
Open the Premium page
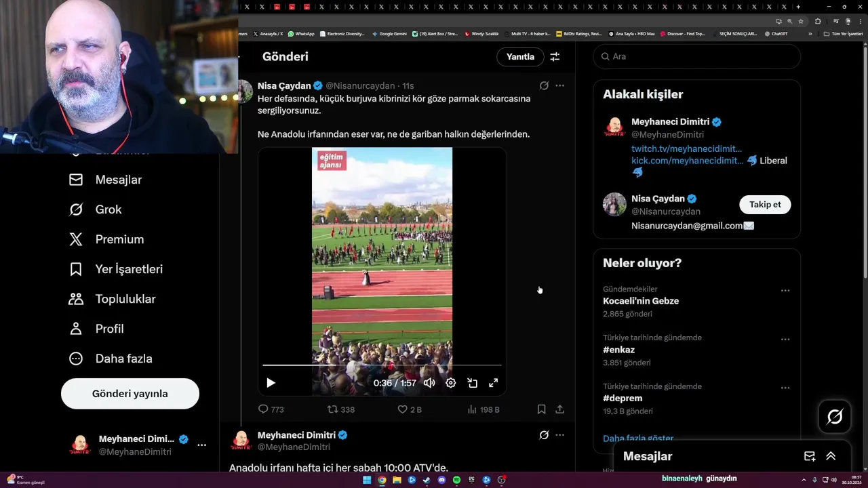[x=106, y=239]
